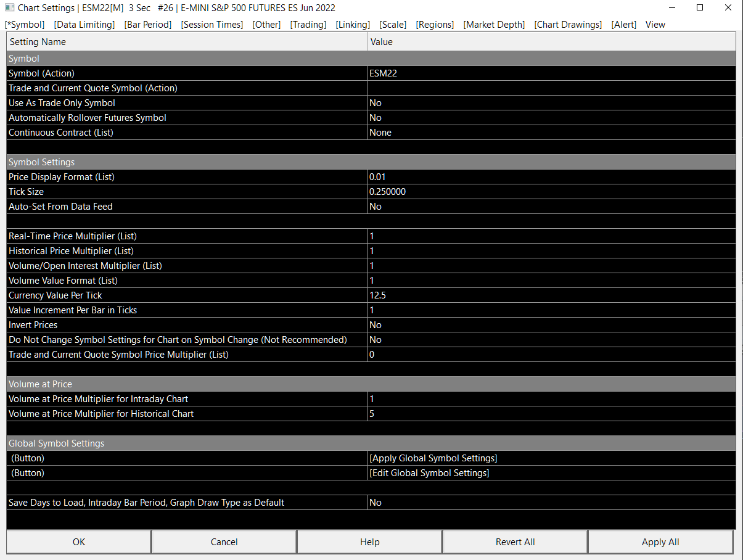The image size is (743, 560).
Task: Click the empty Trade and Current Quote Symbol value
Action: click(x=551, y=88)
